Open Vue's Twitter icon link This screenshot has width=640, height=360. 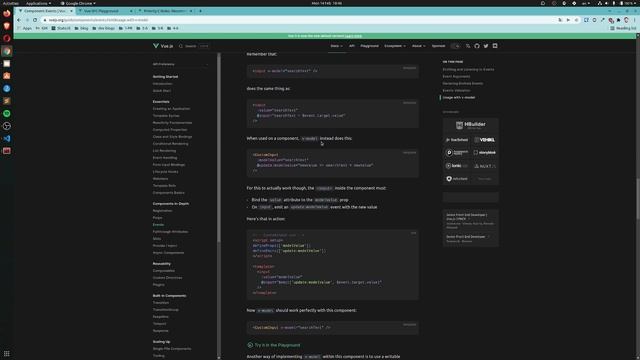pyautogui.click(x=486, y=46)
